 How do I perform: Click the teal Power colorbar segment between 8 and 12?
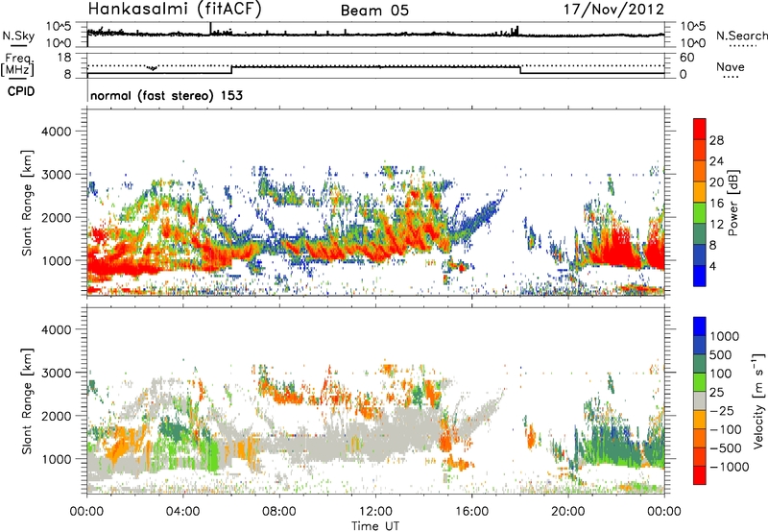tap(700, 234)
